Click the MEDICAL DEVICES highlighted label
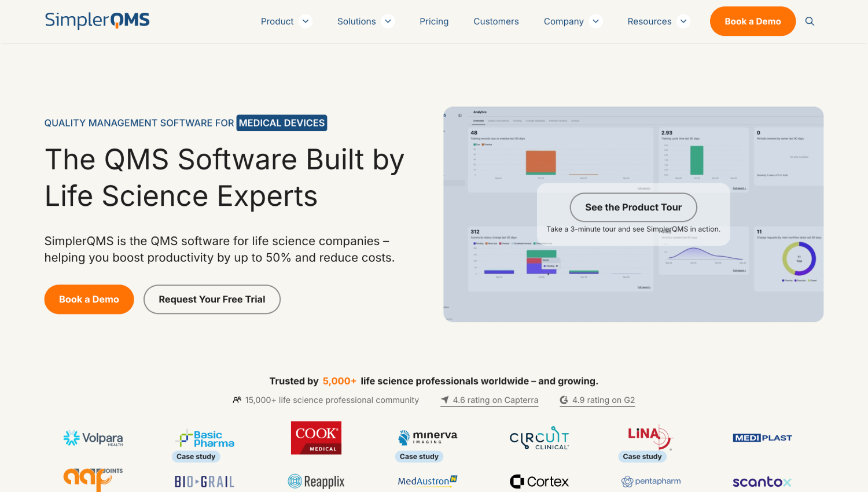The image size is (868, 492). 282,123
